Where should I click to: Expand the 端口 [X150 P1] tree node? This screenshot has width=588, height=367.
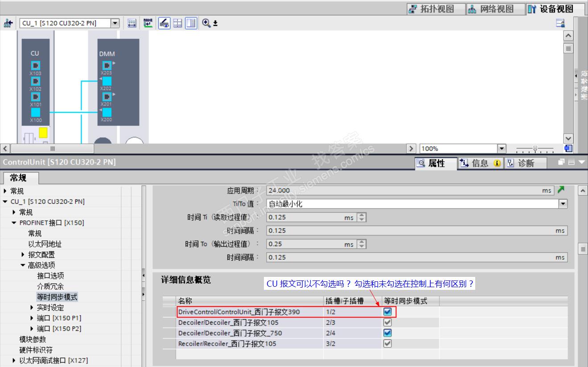pos(32,318)
